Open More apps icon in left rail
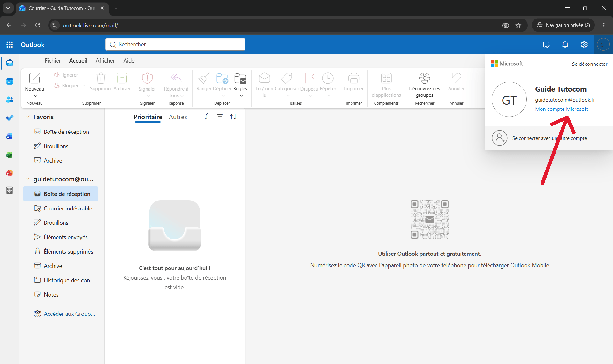This screenshot has width=613, height=364. click(x=10, y=191)
